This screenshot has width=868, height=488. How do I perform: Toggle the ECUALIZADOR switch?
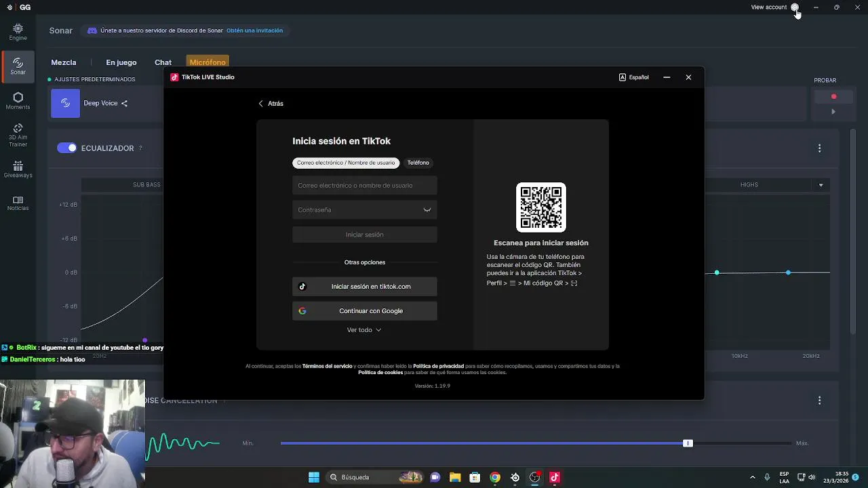click(x=66, y=148)
